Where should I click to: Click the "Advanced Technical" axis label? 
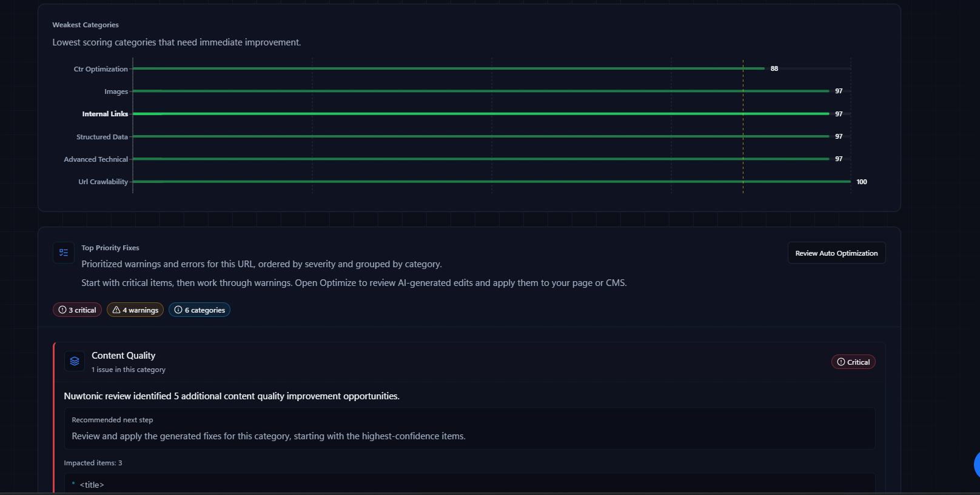click(x=96, y=159)
